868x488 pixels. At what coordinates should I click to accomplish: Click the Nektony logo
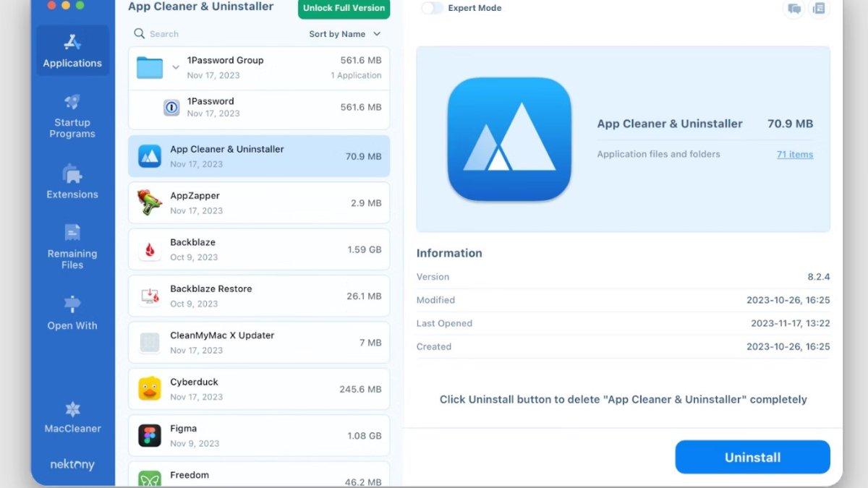point(72,465)
